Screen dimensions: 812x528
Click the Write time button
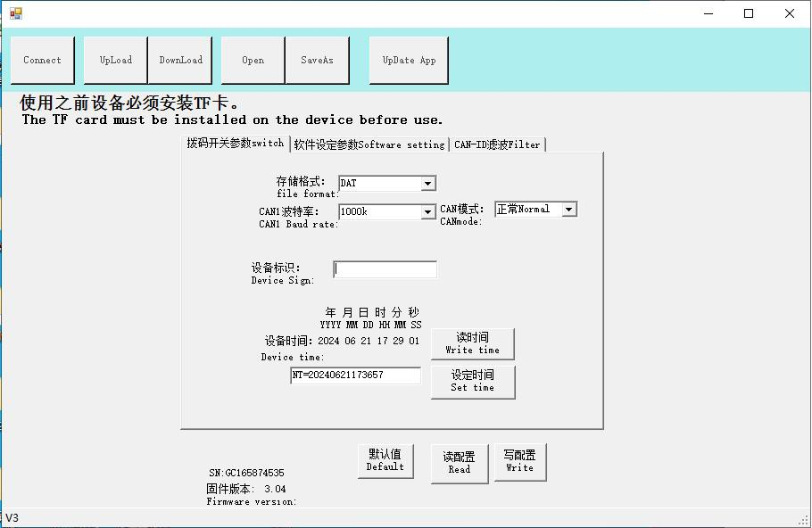(x=472, y=343)
